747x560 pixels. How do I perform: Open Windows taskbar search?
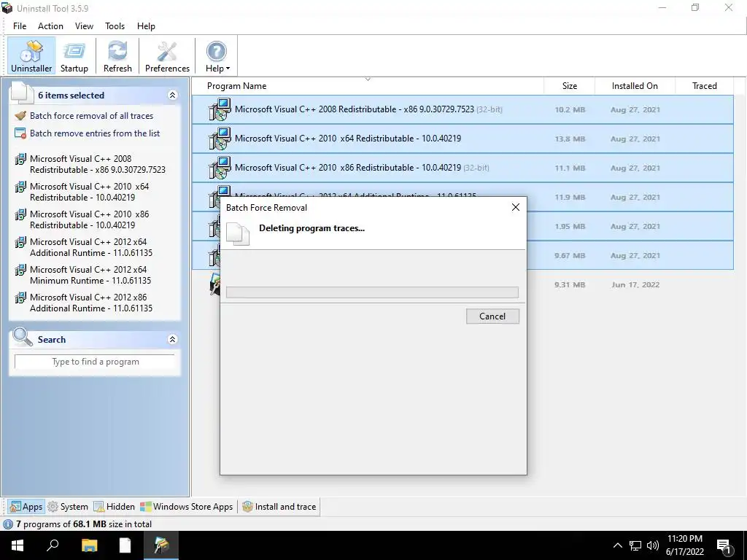pos(53,545)
